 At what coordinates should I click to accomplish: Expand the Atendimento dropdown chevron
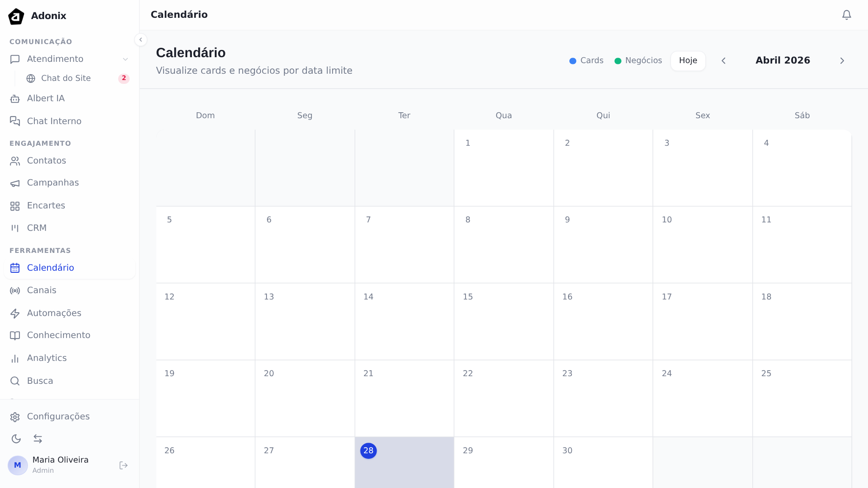(x=125, y=59)
